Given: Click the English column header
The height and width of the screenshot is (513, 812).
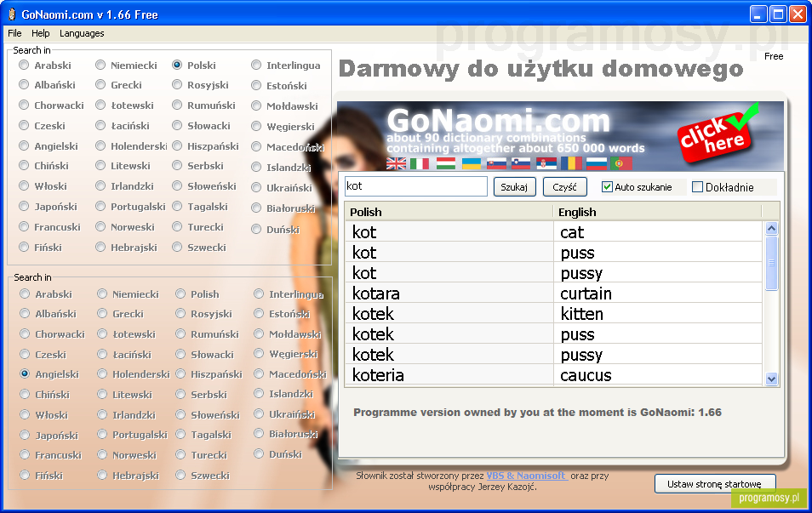Looking at the screenshot, I should point(658,212).
